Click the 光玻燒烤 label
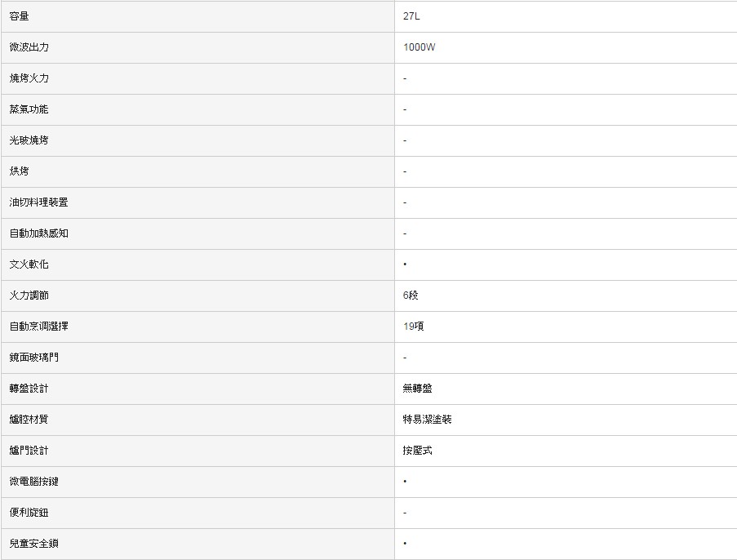Screen dimensions: 737x560 (29, 140)
